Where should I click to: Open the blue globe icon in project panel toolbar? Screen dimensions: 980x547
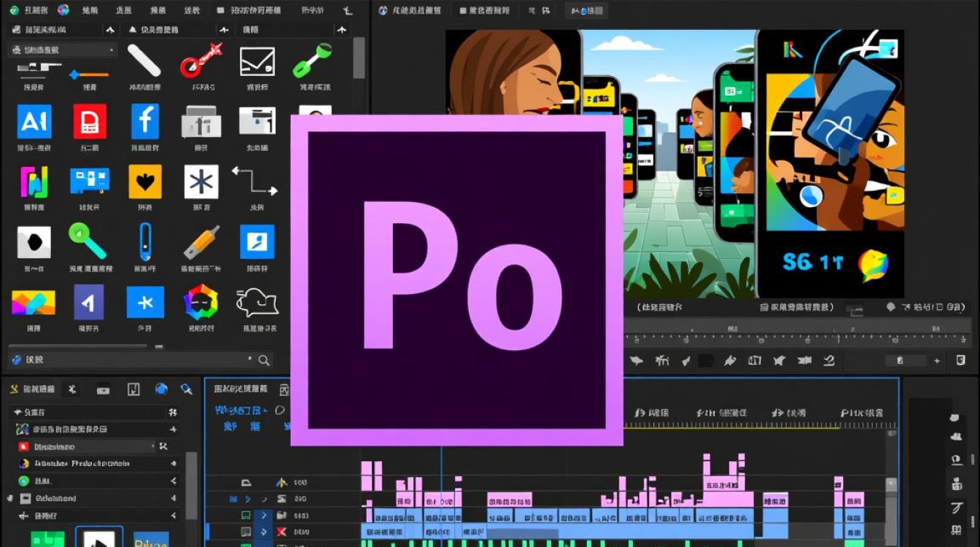coord(161,389)
